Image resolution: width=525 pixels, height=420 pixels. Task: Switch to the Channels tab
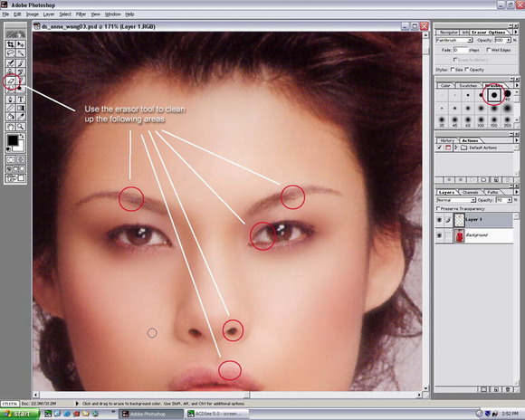(470, 192)
